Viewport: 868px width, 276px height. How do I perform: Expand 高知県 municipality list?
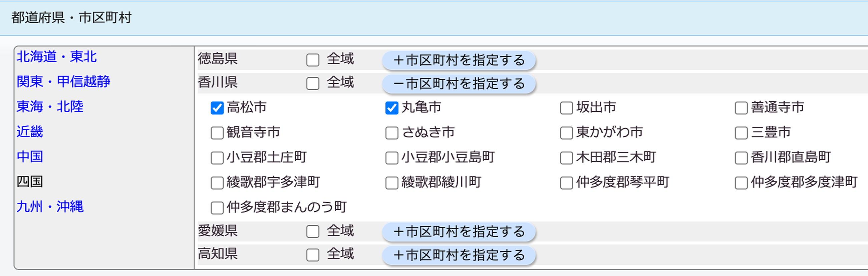point(459,255)
